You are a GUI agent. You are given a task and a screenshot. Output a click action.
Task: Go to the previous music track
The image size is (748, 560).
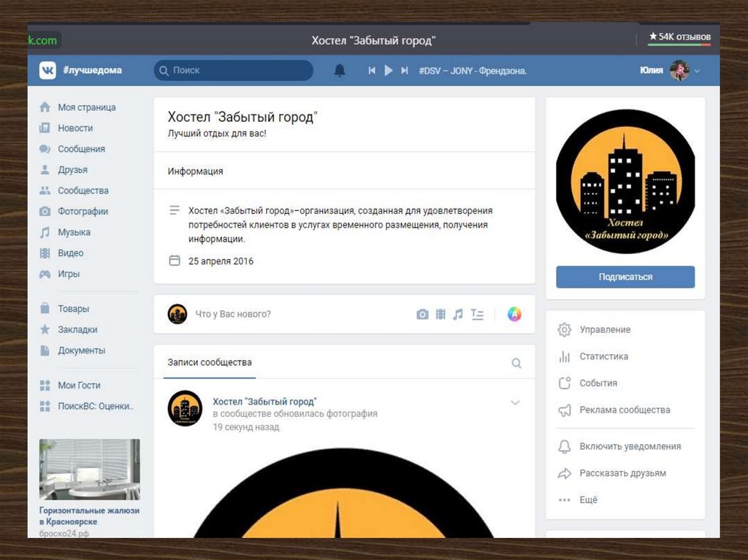372,71
